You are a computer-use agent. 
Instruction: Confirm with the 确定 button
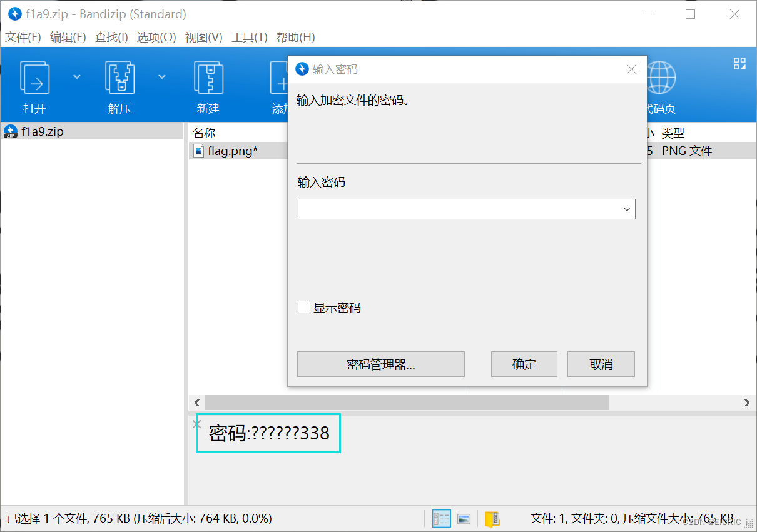click(524, 364)
